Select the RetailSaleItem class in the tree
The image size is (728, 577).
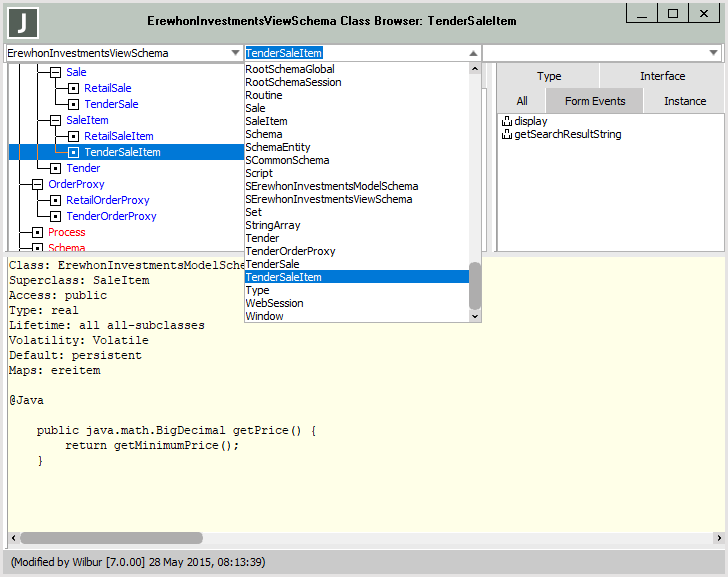point(118,136)
